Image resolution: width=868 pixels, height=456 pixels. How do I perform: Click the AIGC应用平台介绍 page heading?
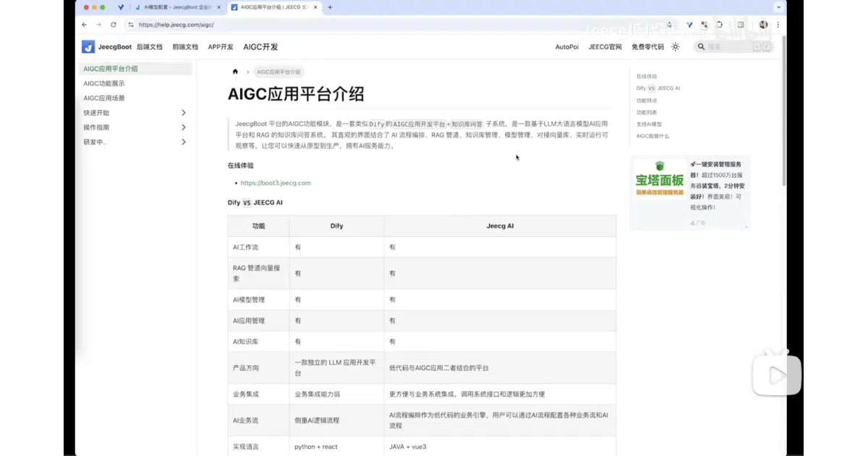296,94
